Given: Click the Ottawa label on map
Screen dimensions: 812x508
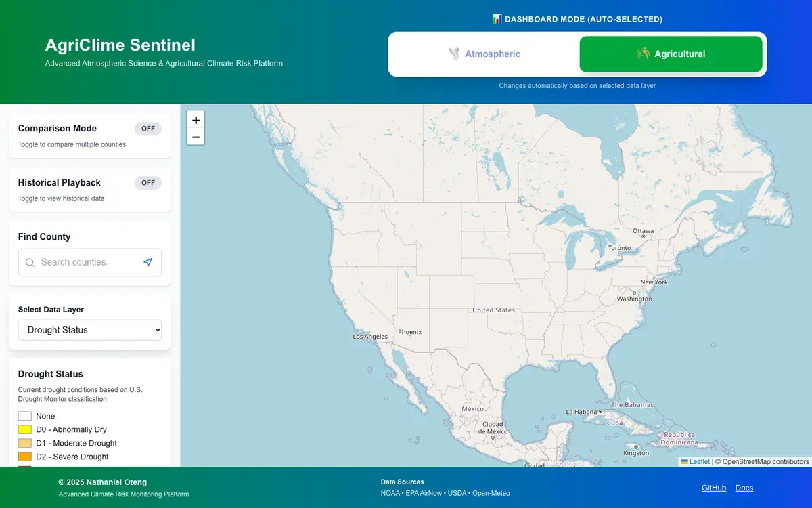Looking at the screenshot, I should [x=643, y=231].
